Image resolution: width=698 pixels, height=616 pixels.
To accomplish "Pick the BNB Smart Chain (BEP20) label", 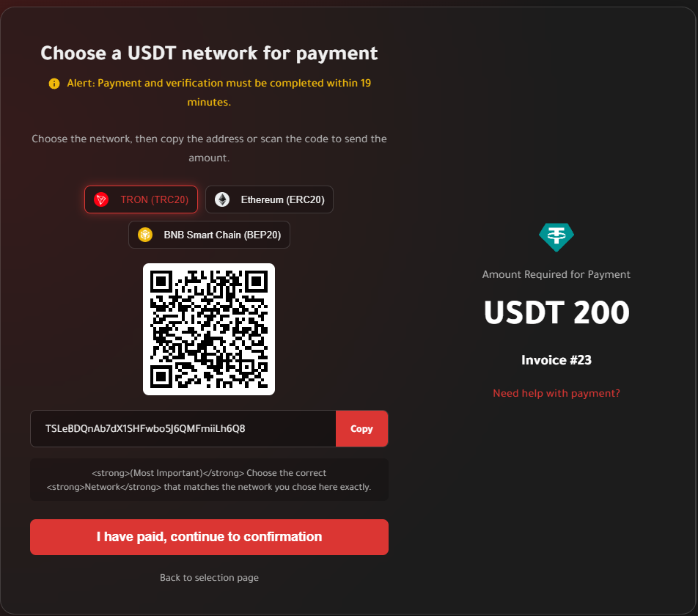I will click(x=222, y=235).
